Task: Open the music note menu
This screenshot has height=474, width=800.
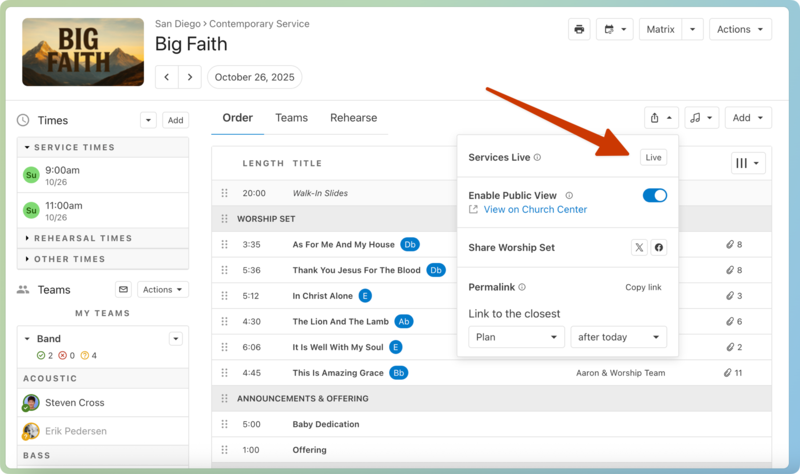Action: tap(702, 118)
